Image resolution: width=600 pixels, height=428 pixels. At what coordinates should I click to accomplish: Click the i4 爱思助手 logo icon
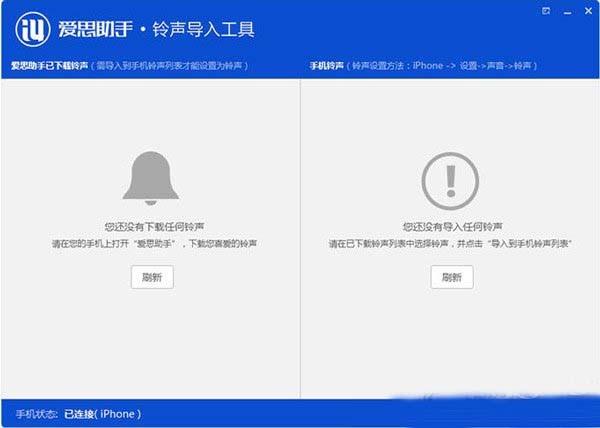point(33,29)
